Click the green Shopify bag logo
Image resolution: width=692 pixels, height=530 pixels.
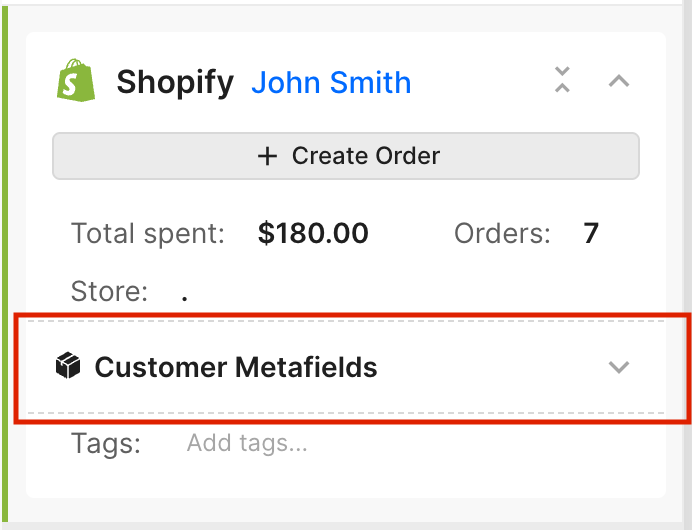pos(75,80)
